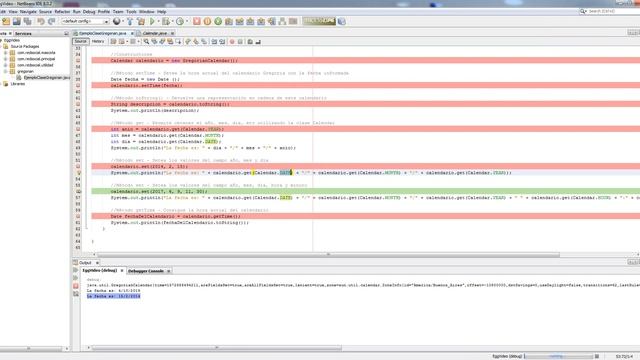Image resolution: width=640 pixels, height=360 pixels.
Task: Toggle breakpoint on the green current execution line
Action: click(78, 191)
